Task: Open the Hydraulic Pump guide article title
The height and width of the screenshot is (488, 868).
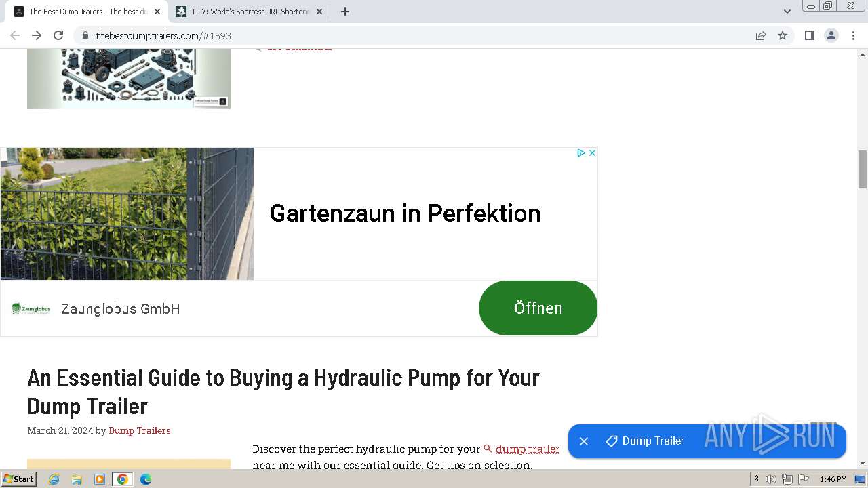Action: pyautogui.click(x=283, y=392)
